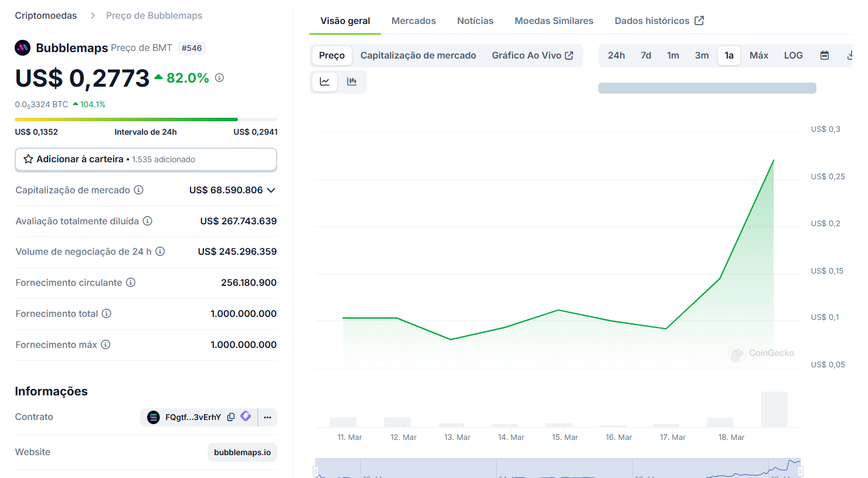Click the gray horizontal scrollbar above the chart
Viewport: 868px width, 478px height.
coord(707,88)
